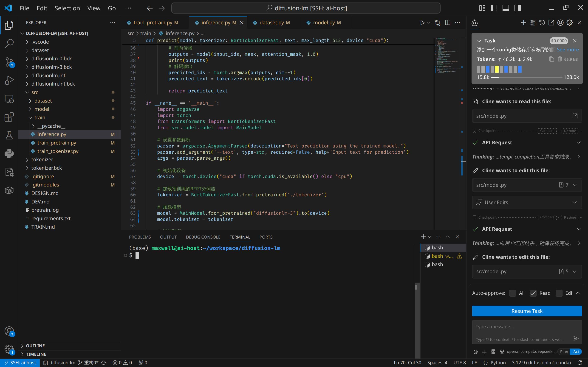Open Cline task history icon
The image size is (588, 367).
(x=542, y=23)
